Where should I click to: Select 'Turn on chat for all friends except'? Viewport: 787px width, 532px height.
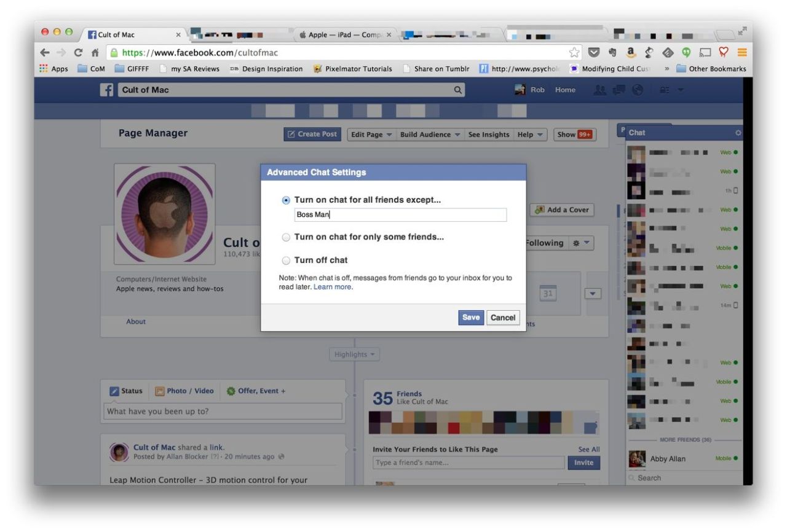click(285, 199)
